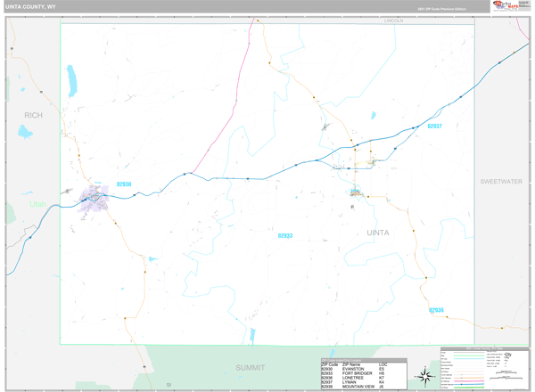The height and width of the screenshot is (392, 535).
Task: Click the blue interstate line in legend
Action: tap(469, 384)
